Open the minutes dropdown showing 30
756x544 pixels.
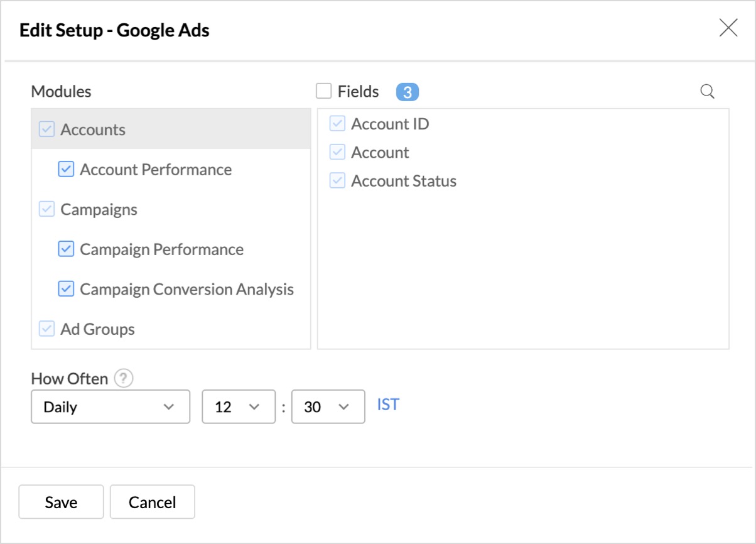pos(328,406)
